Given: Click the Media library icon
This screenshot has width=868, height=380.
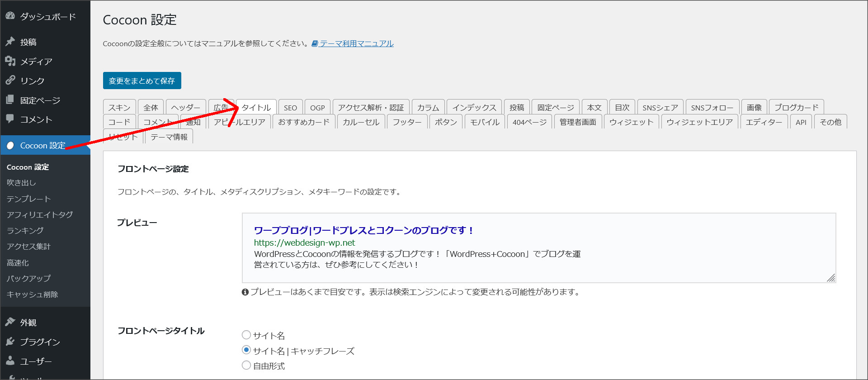Looking at the screenshot, I should 10,61.
